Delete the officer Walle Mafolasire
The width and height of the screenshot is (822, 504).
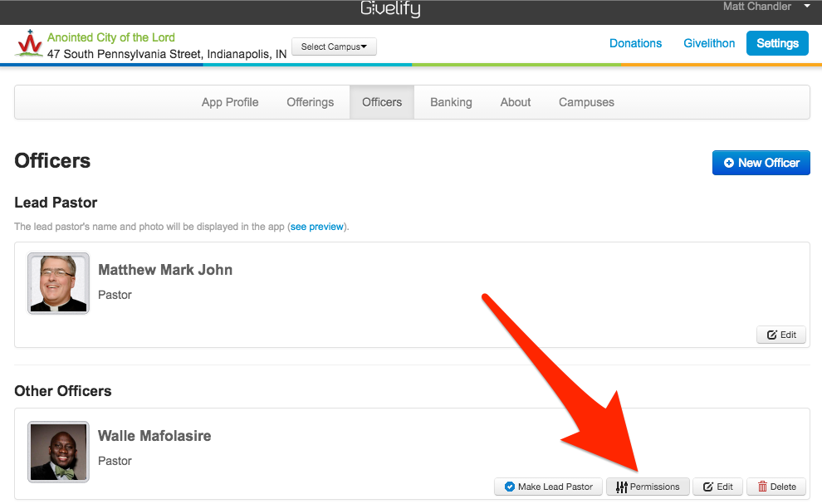click(x=776, y=487)
